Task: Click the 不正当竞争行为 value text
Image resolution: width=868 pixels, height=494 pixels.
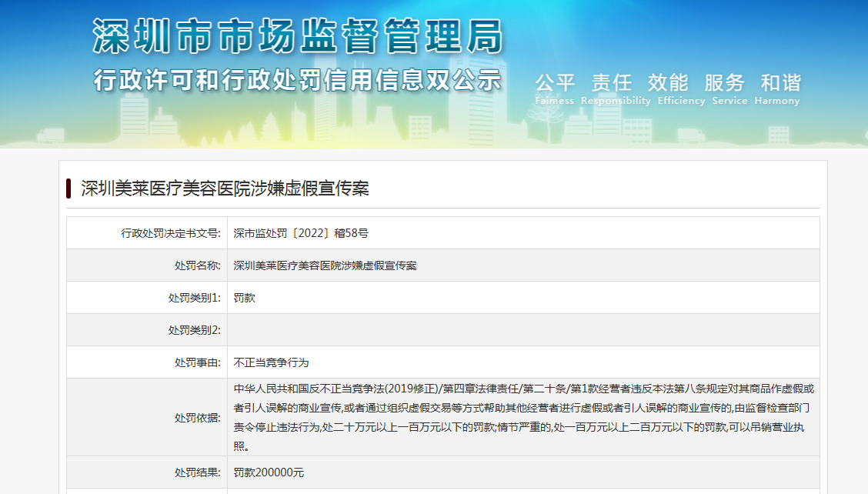Action: click(271, 362)
